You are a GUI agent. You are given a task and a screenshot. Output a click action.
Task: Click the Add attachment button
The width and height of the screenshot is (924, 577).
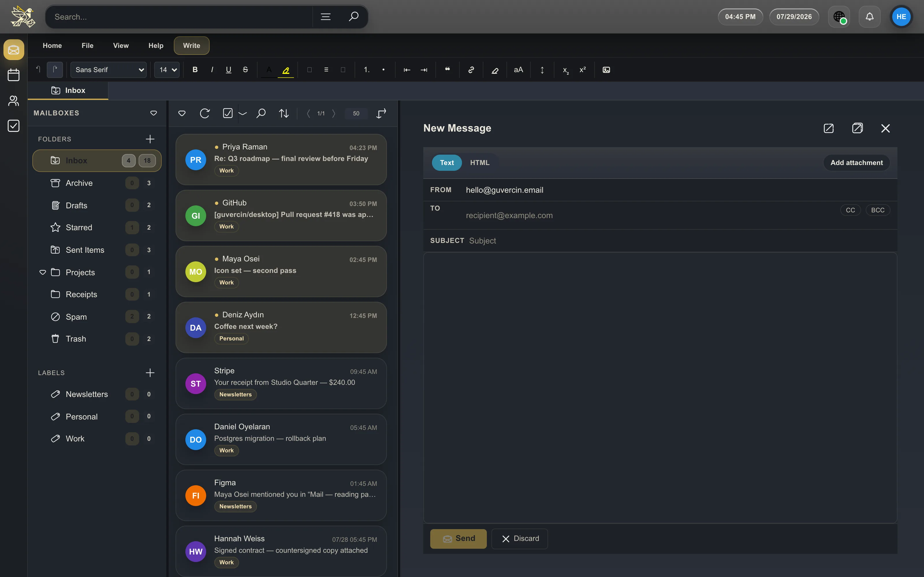[x=856, y=162]
